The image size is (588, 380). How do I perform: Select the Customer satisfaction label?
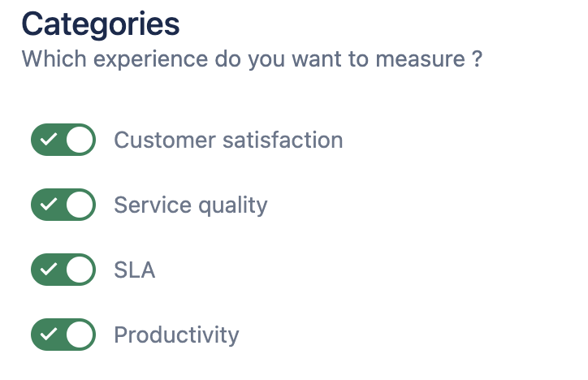pos(228,140)
